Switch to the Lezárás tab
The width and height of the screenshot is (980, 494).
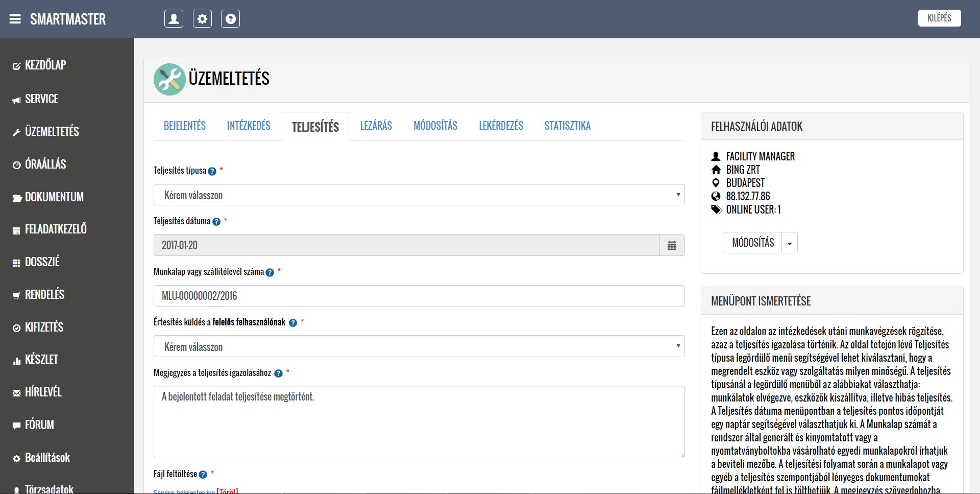pyautogui.click(x=376, y=126)
